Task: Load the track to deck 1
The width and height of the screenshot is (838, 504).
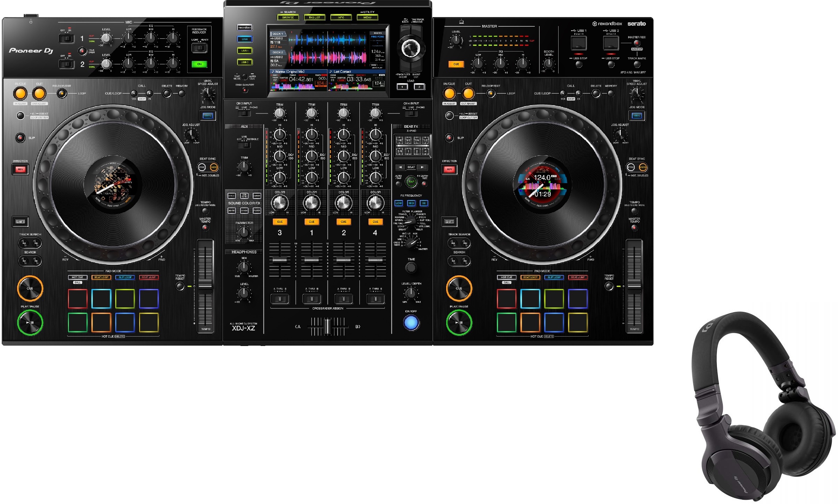Action: (402, 87)
